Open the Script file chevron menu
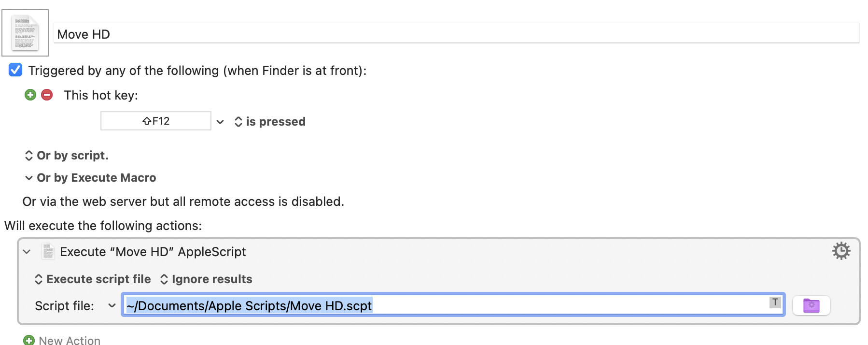 [112, 305]
